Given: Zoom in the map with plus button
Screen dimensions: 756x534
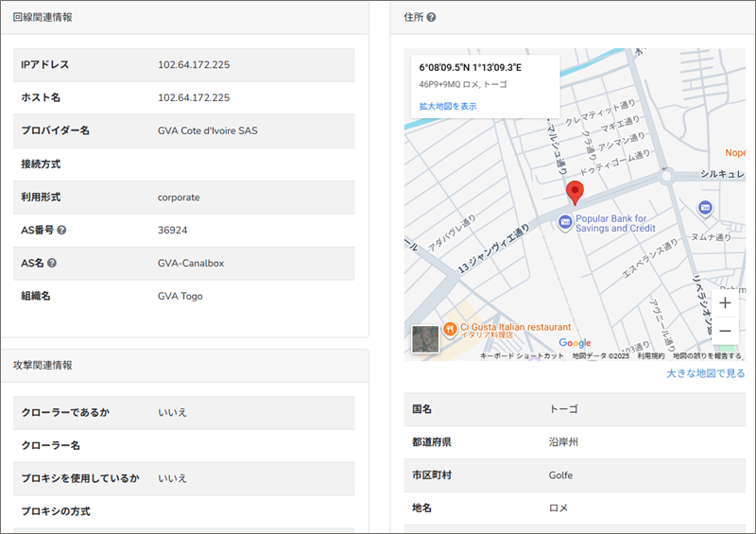Looking at the screenshot, I should pyautogui.click(x=725, y=303).
